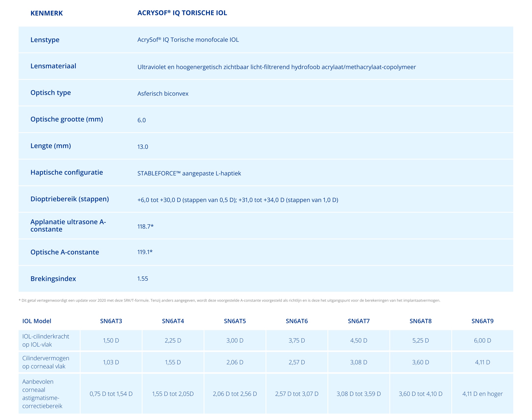Select the SN6AT5 column header
The width and height of the screenshot is (532, 420).
click(235, 321)
